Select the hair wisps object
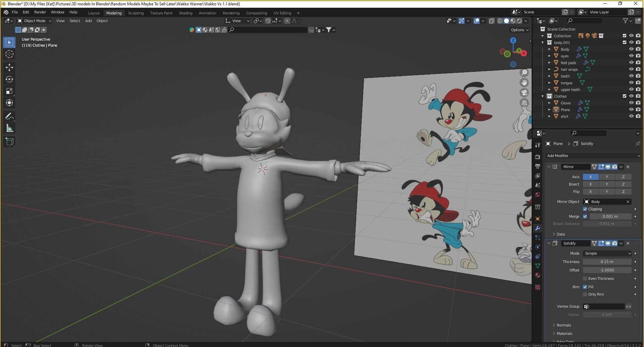The height and width of the screenshot is (347, 644). click(x=569, y=69)
